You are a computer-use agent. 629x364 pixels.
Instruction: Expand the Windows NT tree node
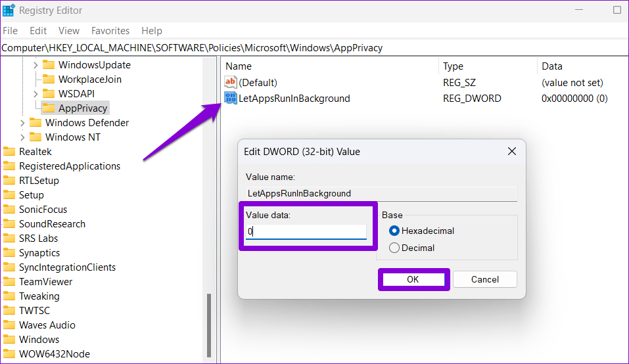(x=22, y=137)
